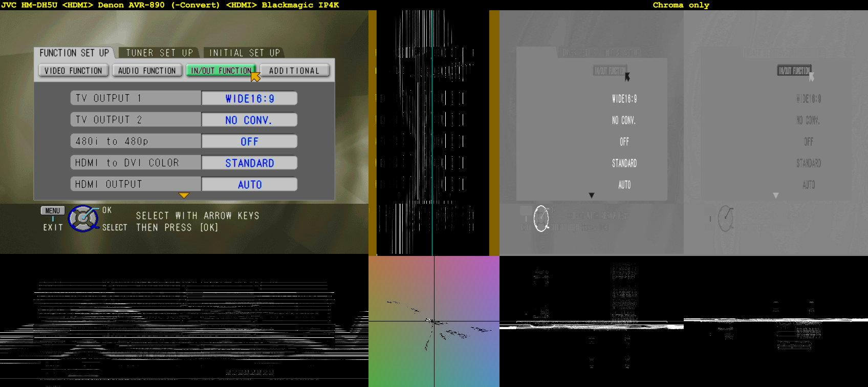Image resolution: width=868 pixels, height=387 pixels.
Task: Click the black down triangle in chroma preview
Action: (592, 196)
